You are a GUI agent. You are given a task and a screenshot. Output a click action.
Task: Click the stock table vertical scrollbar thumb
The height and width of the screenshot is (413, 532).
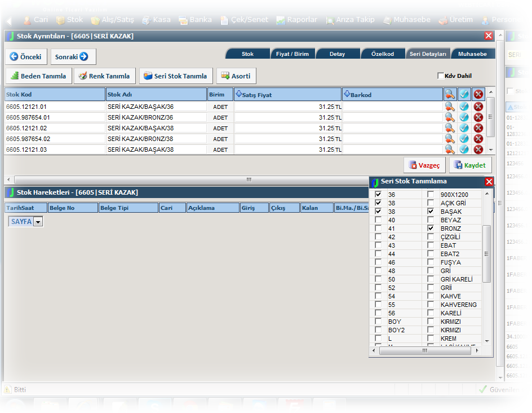pos(490,117)
